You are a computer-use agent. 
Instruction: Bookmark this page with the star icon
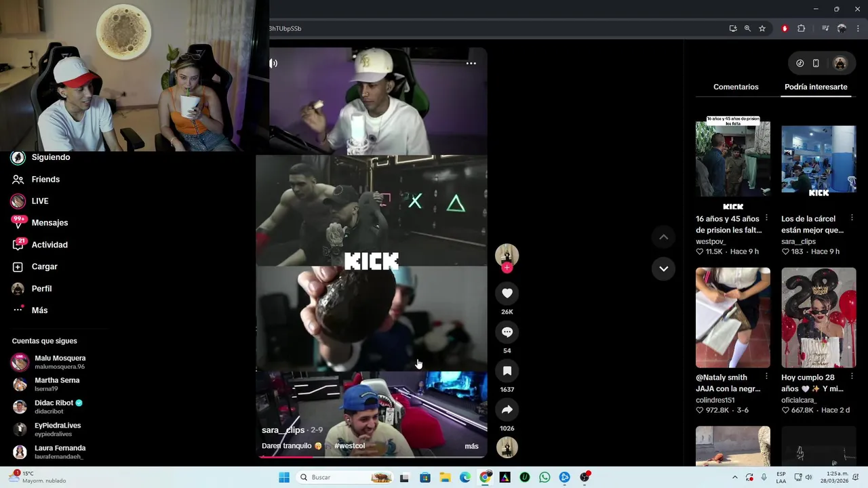[x=762, y=28]
